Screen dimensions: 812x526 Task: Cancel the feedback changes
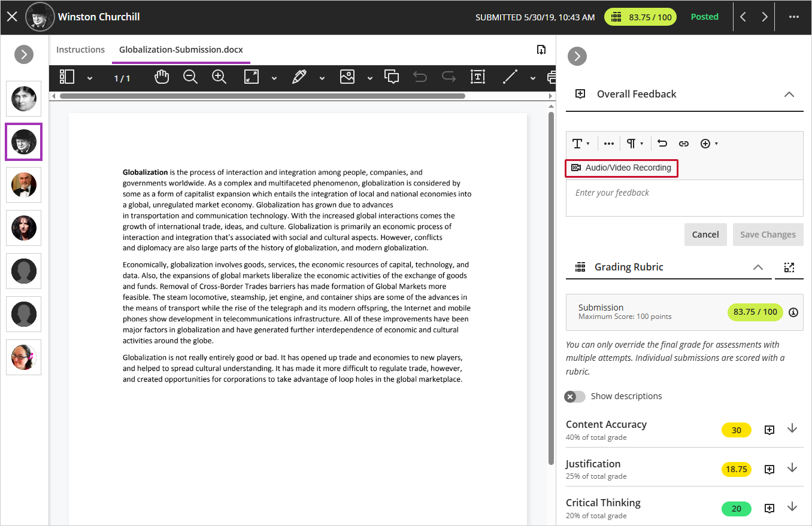pos(705,235)
